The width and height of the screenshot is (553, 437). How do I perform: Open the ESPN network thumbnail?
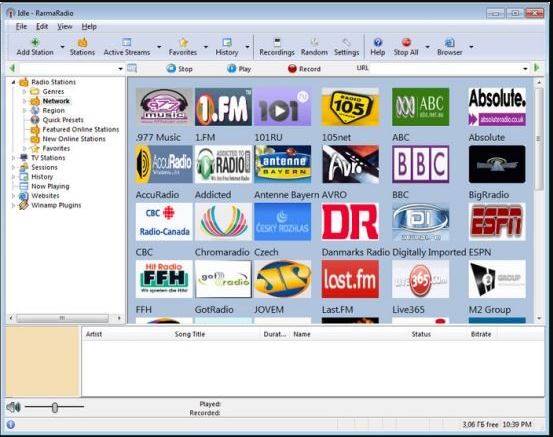point(497,221)
